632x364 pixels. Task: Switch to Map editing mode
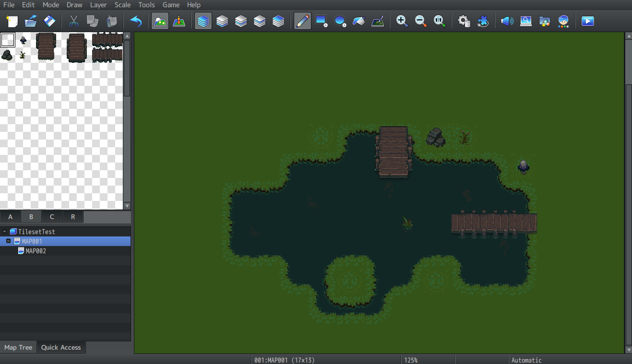click(x=160, y=21)
